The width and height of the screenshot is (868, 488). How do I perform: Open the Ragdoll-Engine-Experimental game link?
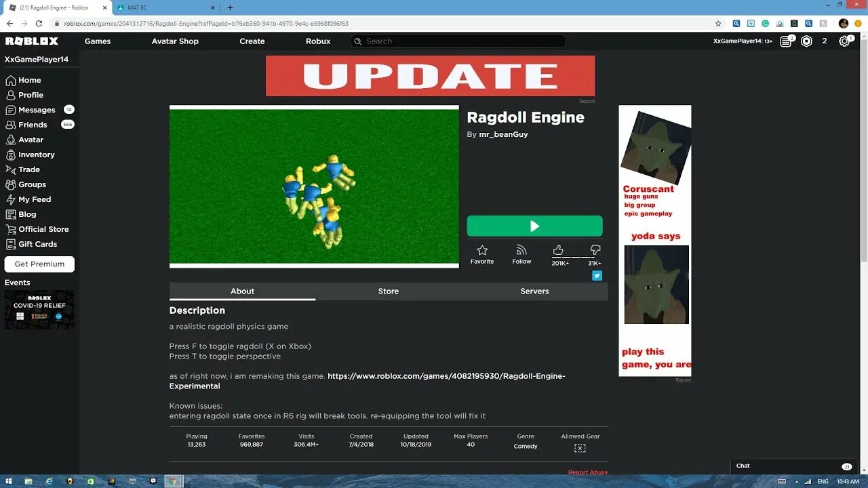click(367, 381)
